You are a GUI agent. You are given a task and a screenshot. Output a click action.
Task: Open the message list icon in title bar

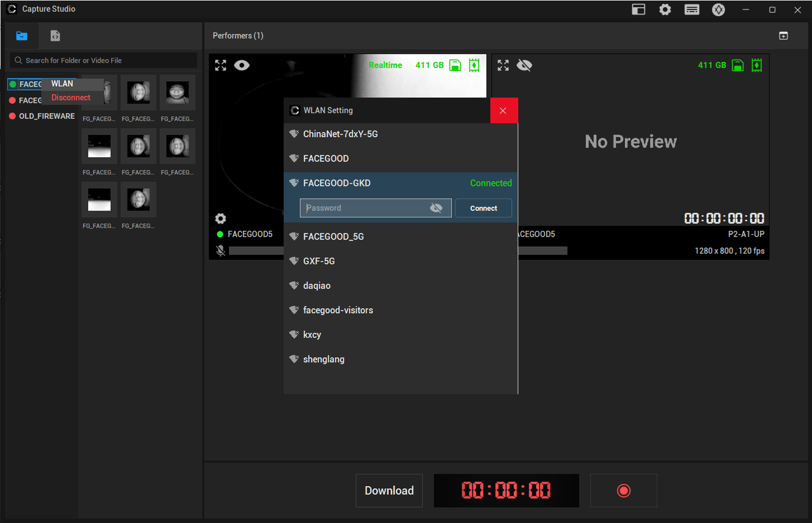pyautogui.click(x=691, y=10)
